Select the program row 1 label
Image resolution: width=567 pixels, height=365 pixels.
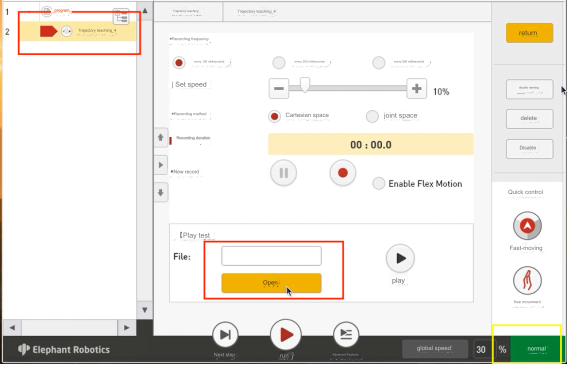click(61, 11)
